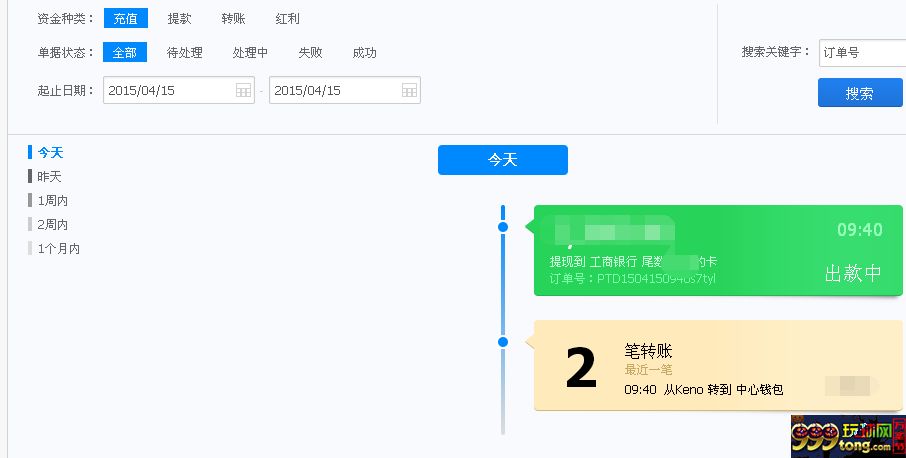Select the 转账 fund type filter
The image size is (906, 458).
point(233,18)
